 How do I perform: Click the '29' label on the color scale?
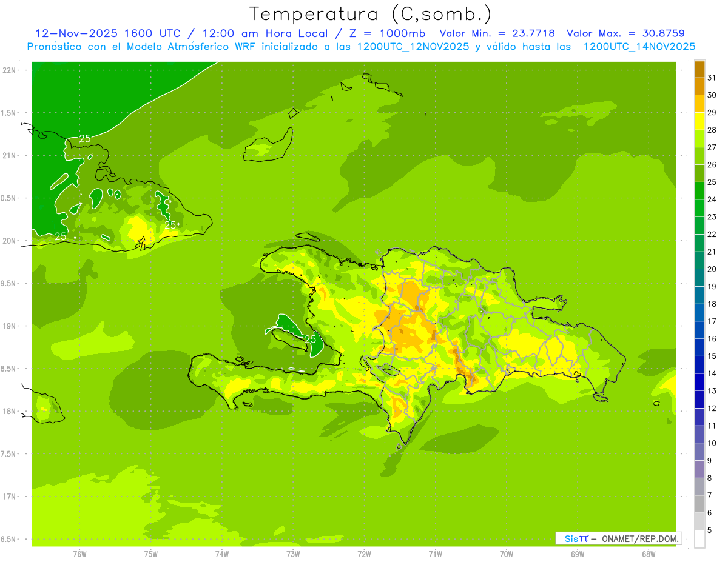pos(712,113)
